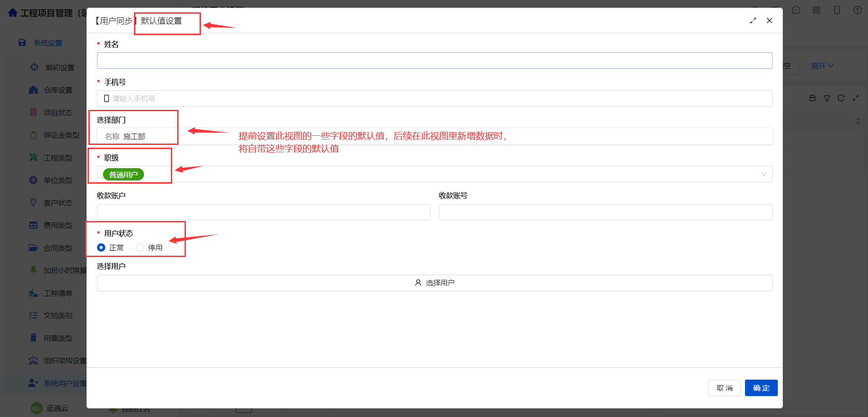Viewport: 868px width, 417px height.
Task: Click 系统设置 sidebar heading
Action: (x=48, y=43)
